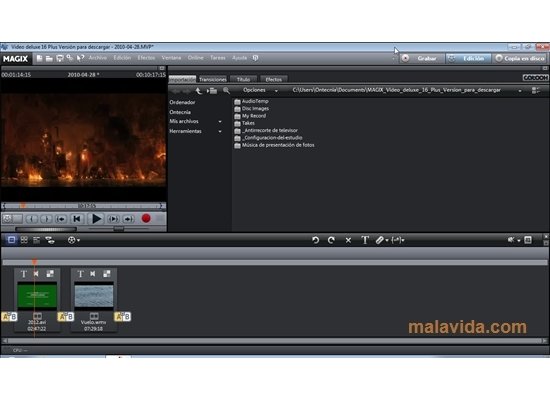550x400 pixels.
Task: Open transition AB before 2012.avi
Action: coord(9,316)
